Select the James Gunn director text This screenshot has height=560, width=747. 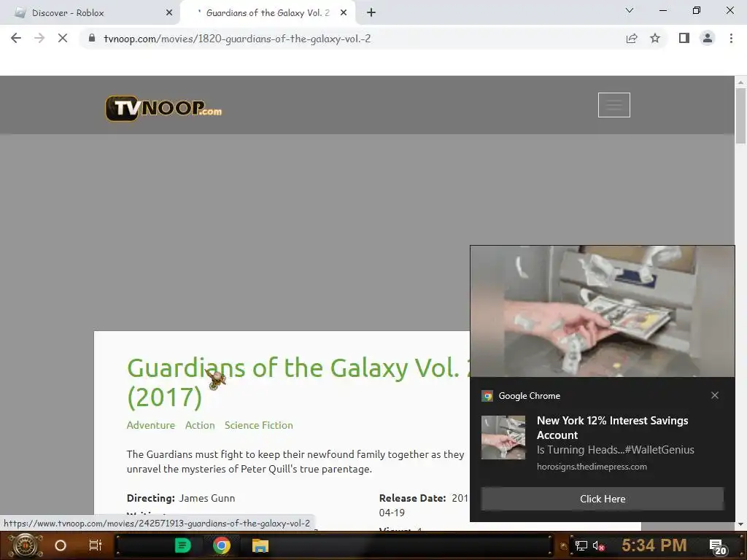[x=206, y=498]
